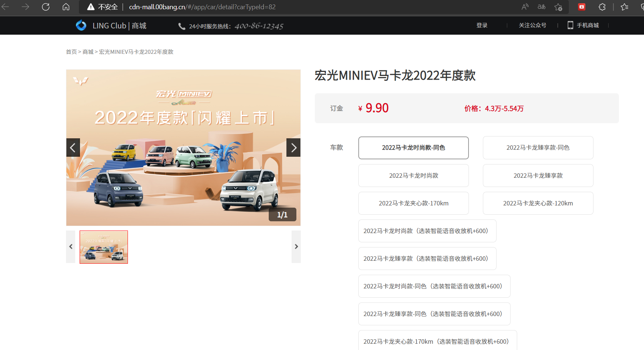This screenshot has width=644, height=350.
Task: Select 2022马卡龙臻享款（选装智能语音收放机+600）
Action: (427, 259)
